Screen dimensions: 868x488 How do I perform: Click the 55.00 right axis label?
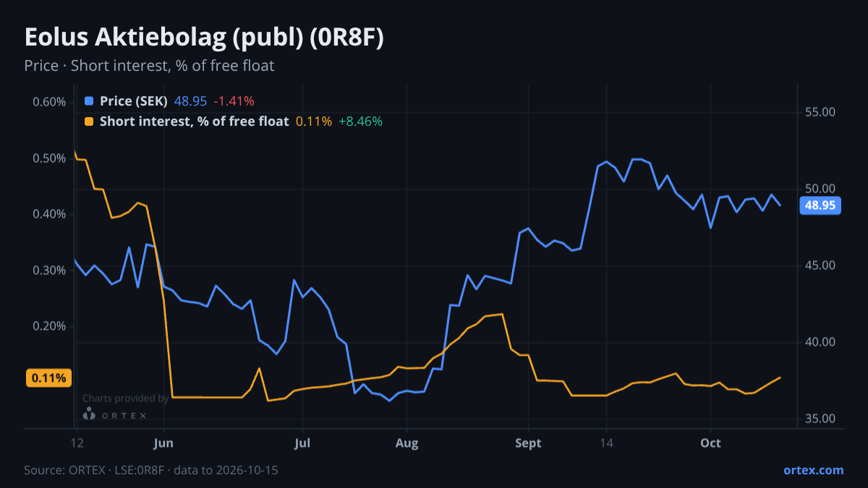[820, 112]
